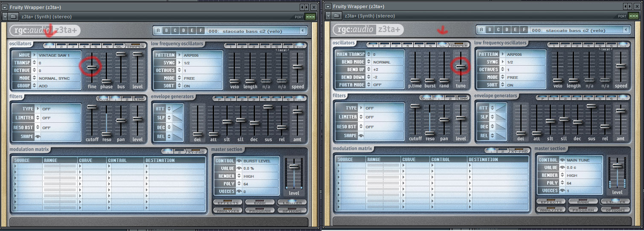Open the folder icon in the left window's z3ta+ title bar

(13, 17)
